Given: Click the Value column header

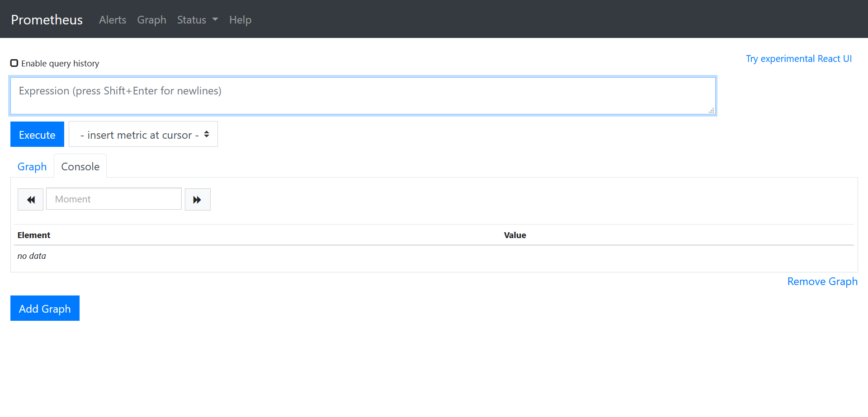Looking at the screenshot, I should point(515,235).
